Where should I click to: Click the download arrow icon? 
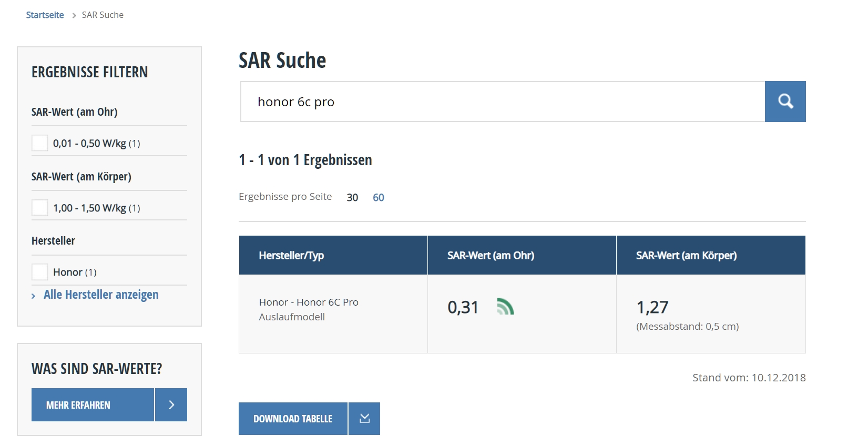pyautogui.click(x=364, y=419)
